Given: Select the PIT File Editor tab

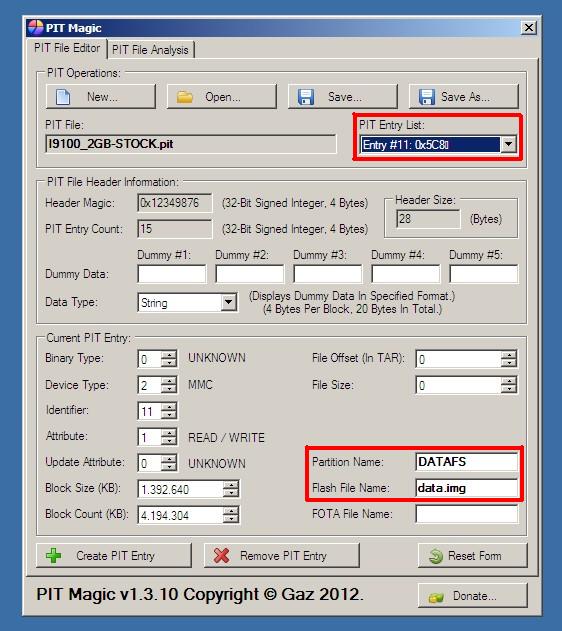Looking at the screenshot, I should [x=67, y=48].
